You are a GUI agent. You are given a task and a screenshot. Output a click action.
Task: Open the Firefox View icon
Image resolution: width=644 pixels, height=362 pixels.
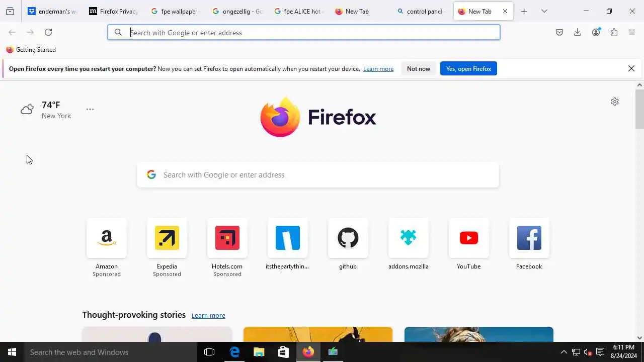tap(10, 11)
